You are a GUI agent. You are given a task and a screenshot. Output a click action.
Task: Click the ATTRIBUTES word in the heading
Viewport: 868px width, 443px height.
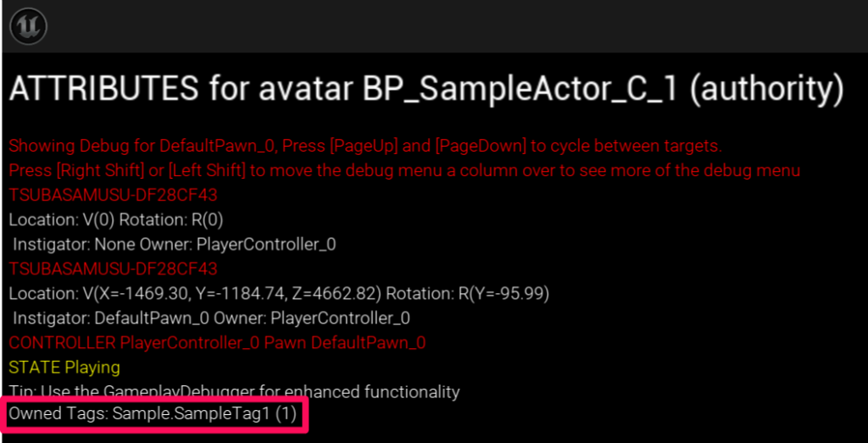click(103, 90)
